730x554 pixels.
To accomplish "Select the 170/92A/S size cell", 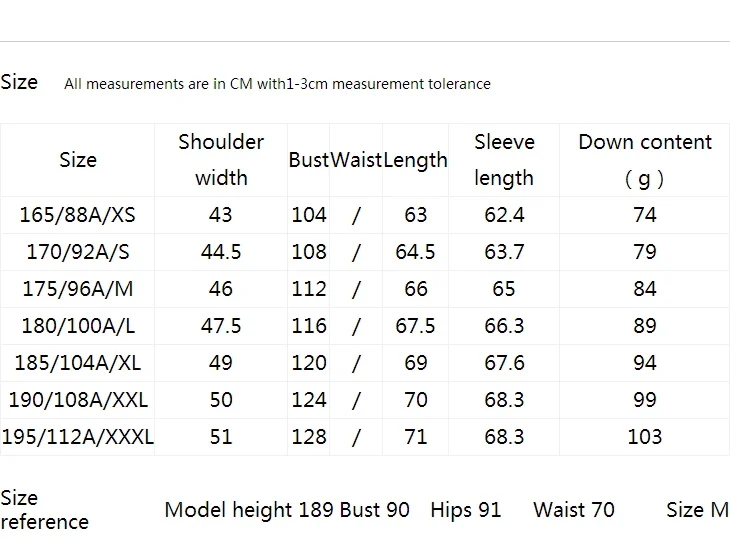I will [x=77, y=252].
